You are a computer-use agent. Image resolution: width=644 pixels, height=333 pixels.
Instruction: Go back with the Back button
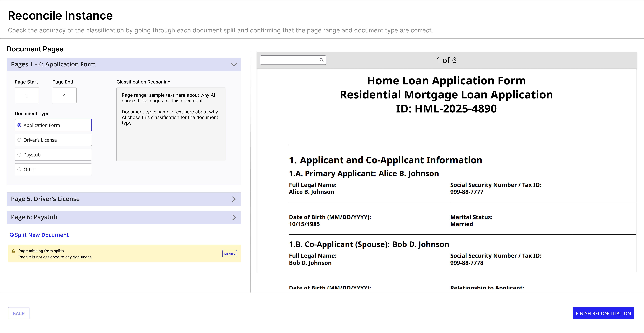tap(19, 313)
